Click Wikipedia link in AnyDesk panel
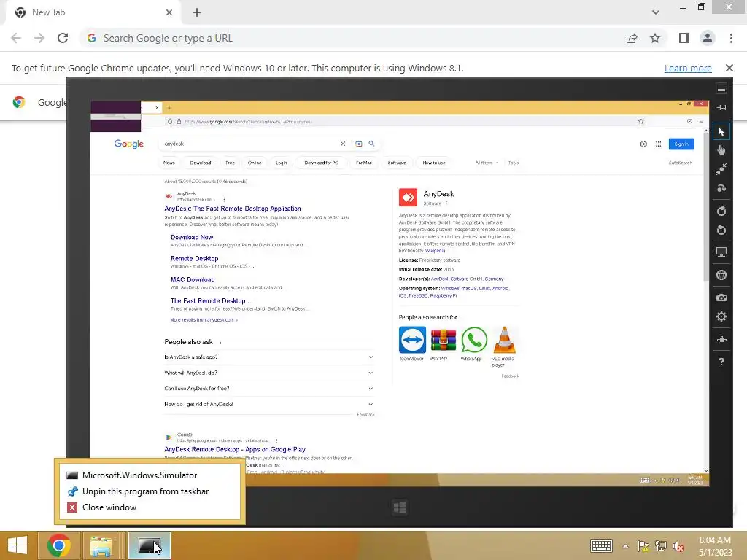Image resolution: width=747 pixels, height=560 pixels. pos(436,251)
